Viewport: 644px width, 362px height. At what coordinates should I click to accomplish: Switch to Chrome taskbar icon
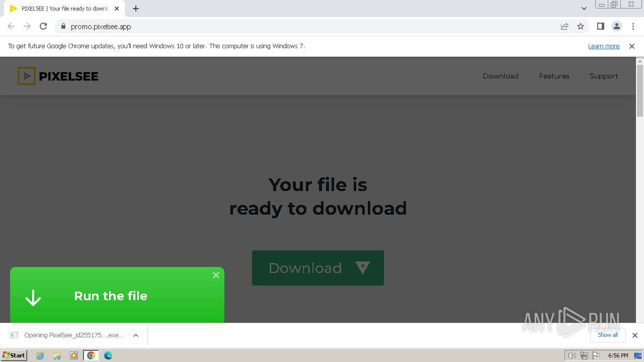pyautogui.click(x=91, y=355)
